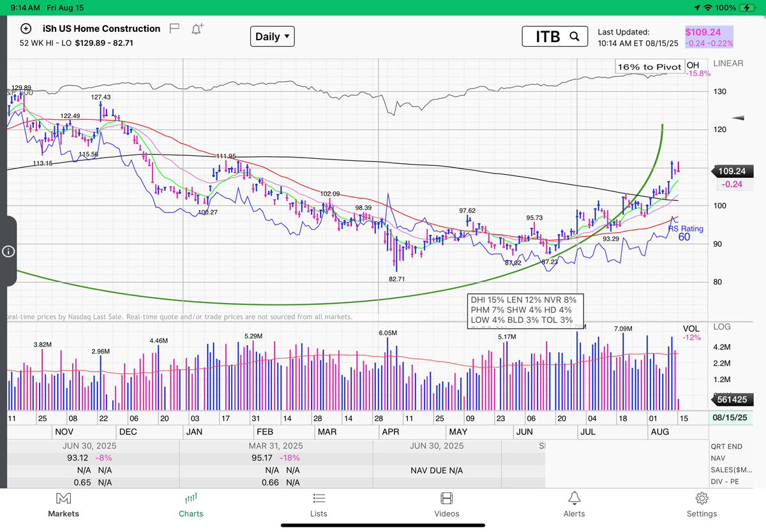Flag ITB using the flag icon
Image resolution: width=766 pixels, height=532 pixels.
(x=174, y=29)
